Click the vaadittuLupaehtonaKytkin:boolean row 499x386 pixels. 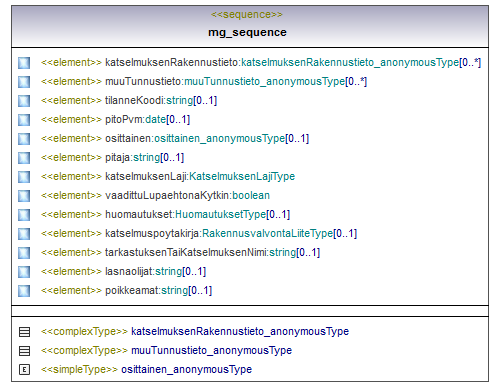pyautogui.click(x=155, y=196)
